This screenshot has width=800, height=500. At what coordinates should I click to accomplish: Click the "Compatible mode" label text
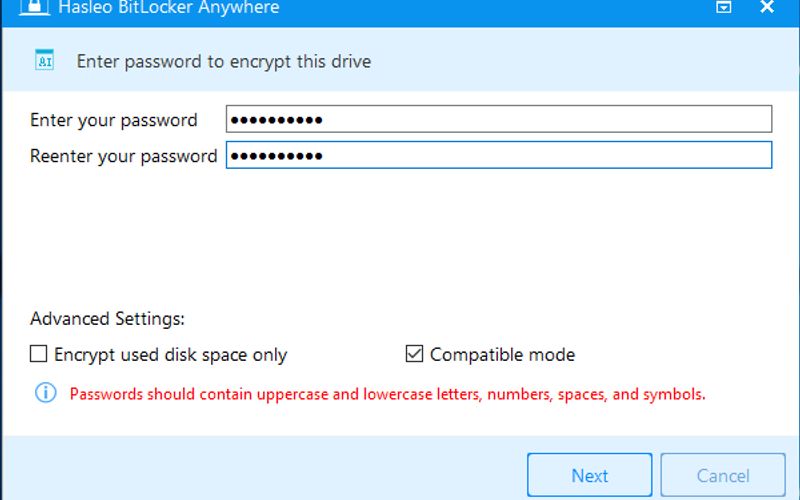(503, 354)
